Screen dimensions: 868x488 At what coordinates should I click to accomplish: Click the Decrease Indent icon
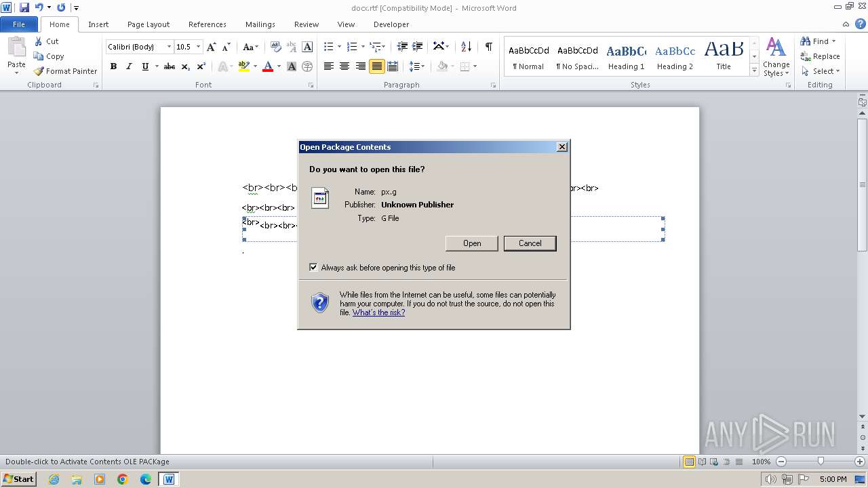coord(402,47)
